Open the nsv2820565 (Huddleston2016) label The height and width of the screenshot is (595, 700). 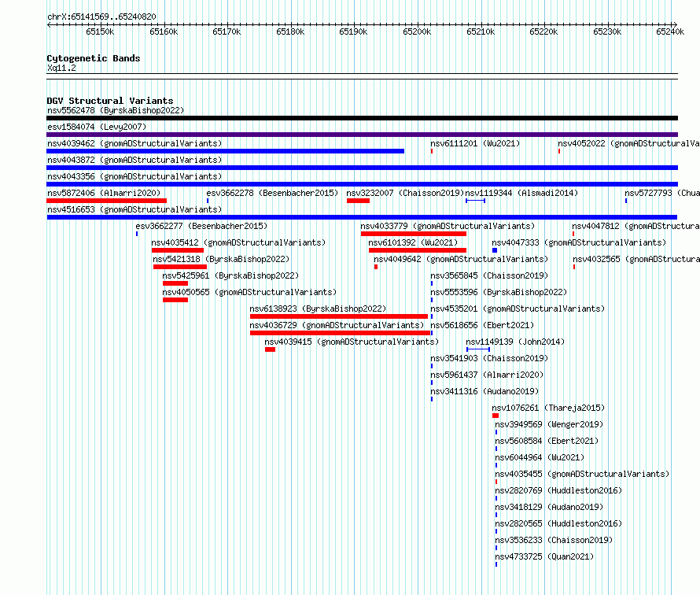coord(558,523)
